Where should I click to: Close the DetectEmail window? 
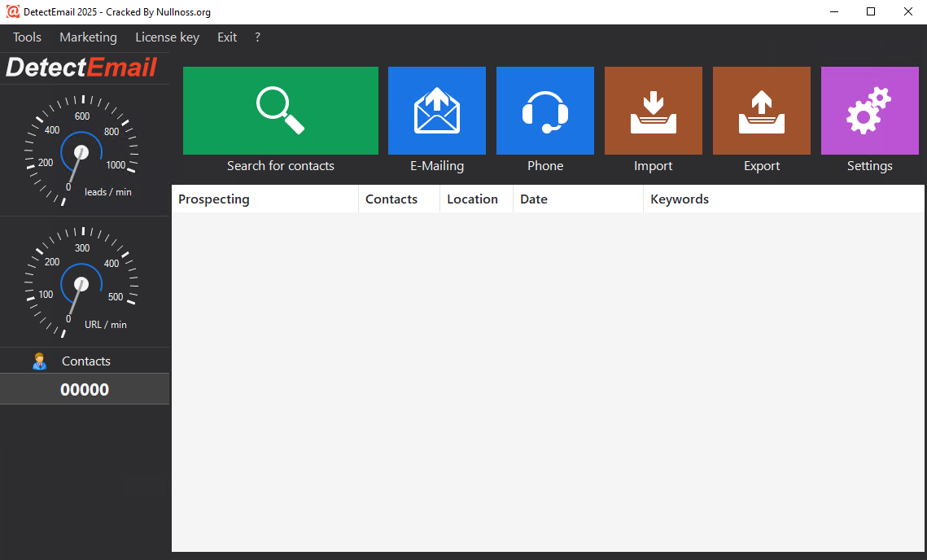(908, 12)
